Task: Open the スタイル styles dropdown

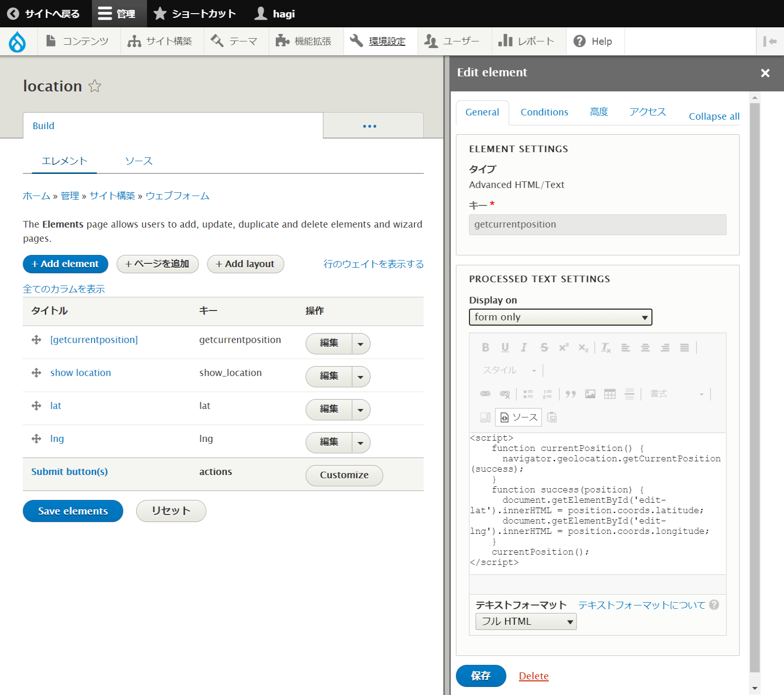Action: pos(509,370)
